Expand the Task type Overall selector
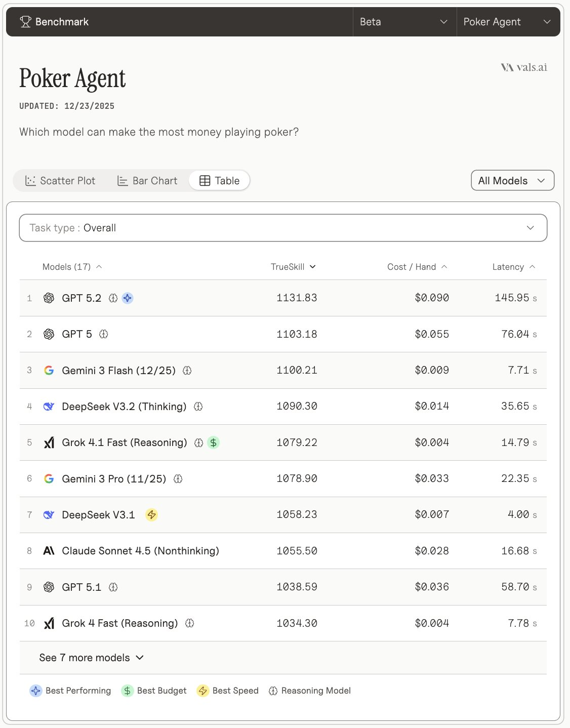 coord(283,228)
